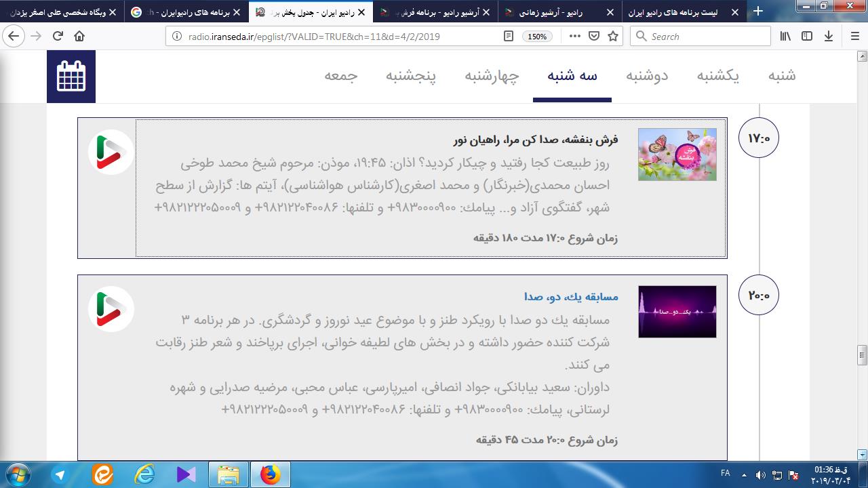Image resolution: width=868 pixels, height=488 pixels.
Task: Open the Firefox Library icon
Action: (785, 37)
